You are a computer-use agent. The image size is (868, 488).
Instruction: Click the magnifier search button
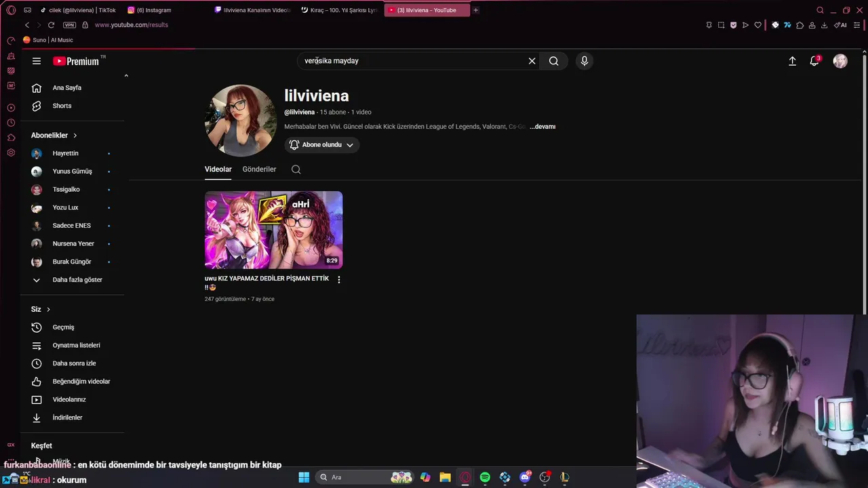(554, 61)
